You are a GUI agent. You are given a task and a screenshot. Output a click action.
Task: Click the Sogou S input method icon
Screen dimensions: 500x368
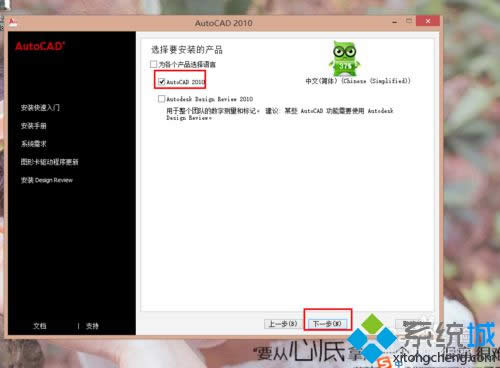coord(385,362)
